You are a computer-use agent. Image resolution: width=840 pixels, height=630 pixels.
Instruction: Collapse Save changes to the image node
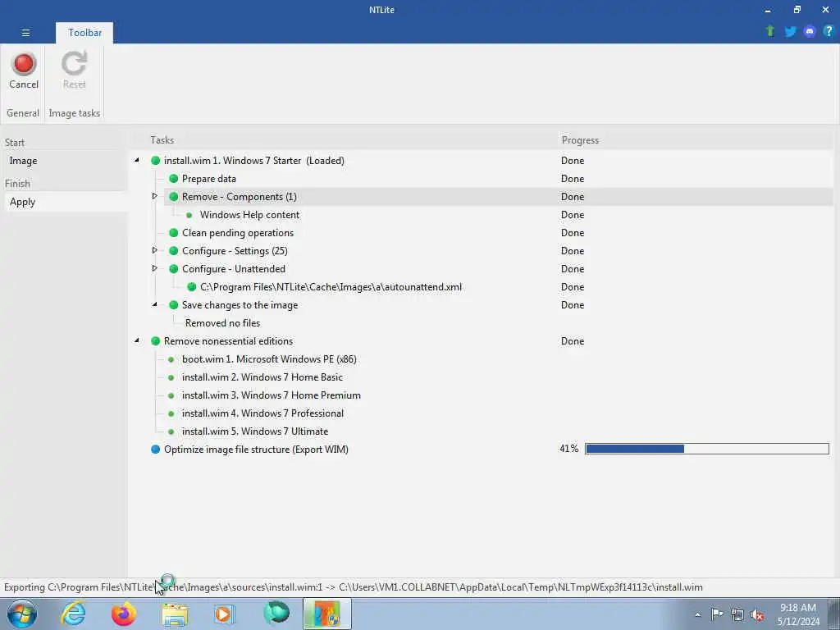click(155, 304)
